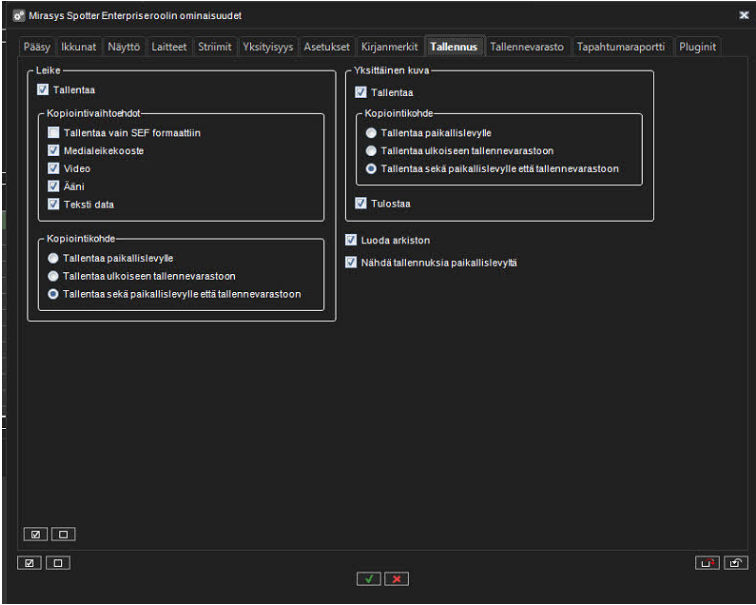Open the Kirjanmerkit tab
The image size is (756, 605).
tap(389, 47)
